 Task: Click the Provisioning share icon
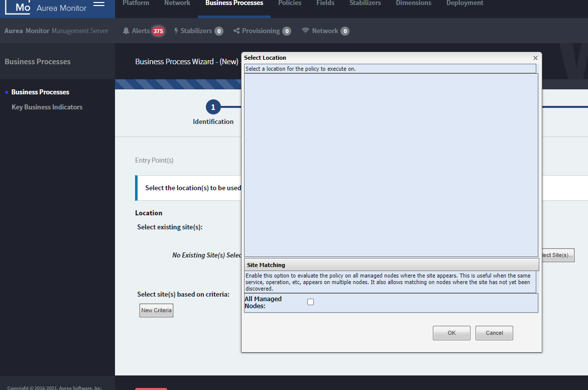(236, 31)
